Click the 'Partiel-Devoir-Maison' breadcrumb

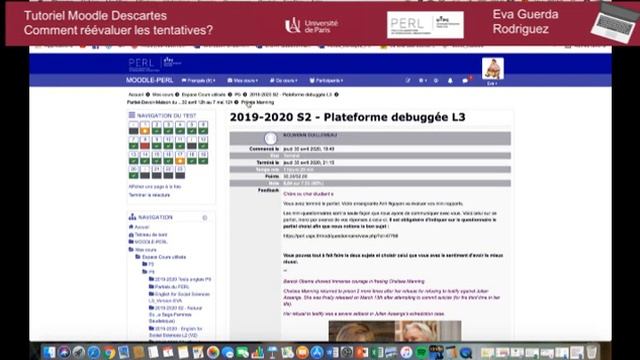coord(180,102)
